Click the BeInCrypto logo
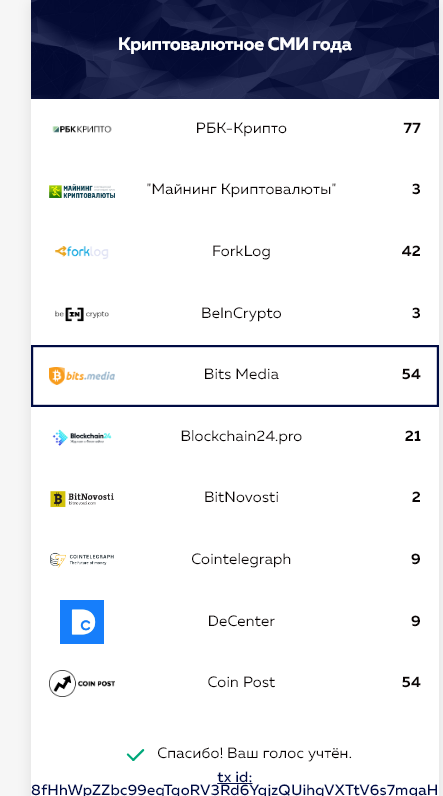 [82, 314]
